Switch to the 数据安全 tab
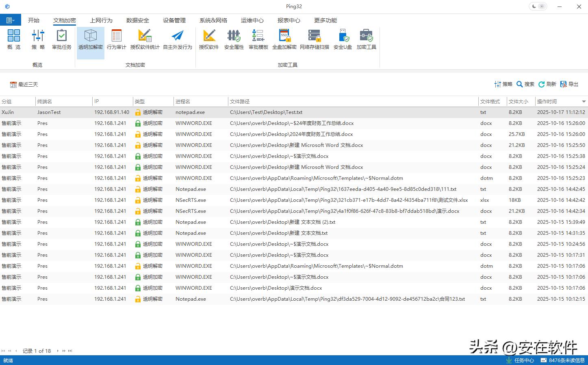 [137, 20]
